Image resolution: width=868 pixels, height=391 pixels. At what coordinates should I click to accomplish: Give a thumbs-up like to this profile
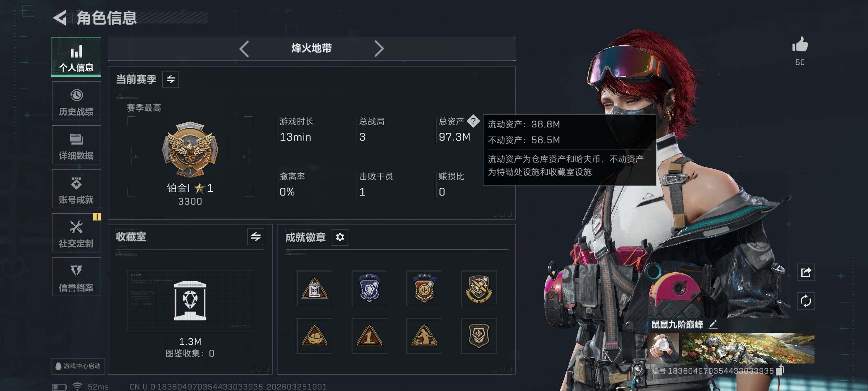point(800,45)
